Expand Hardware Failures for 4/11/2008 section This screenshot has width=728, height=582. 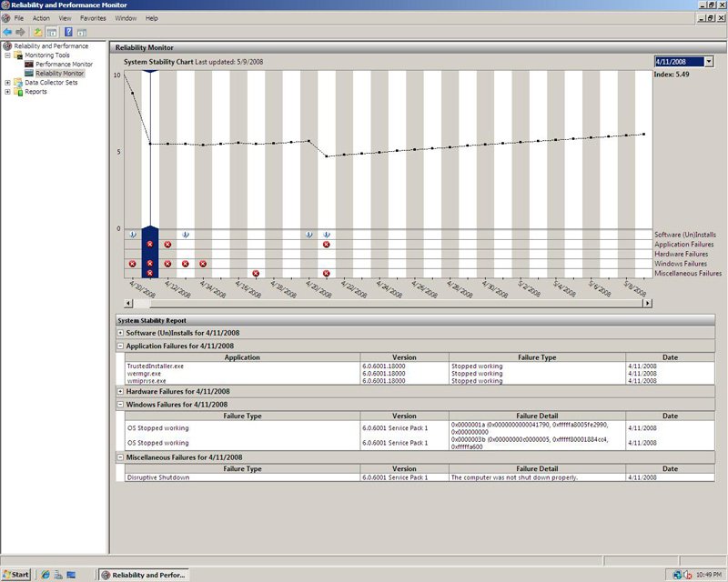click(x=120, y=391)
